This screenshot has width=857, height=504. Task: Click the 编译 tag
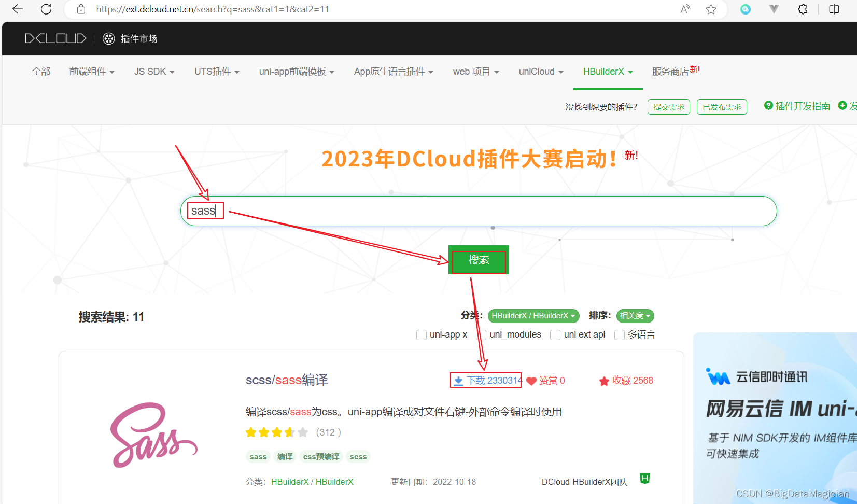coord(285,457)
